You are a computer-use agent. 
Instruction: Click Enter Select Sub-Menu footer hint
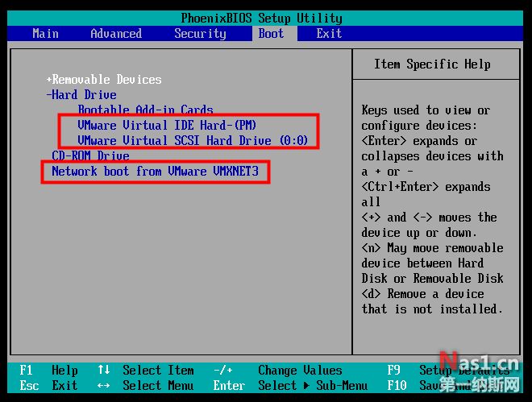tap(290, 385)
